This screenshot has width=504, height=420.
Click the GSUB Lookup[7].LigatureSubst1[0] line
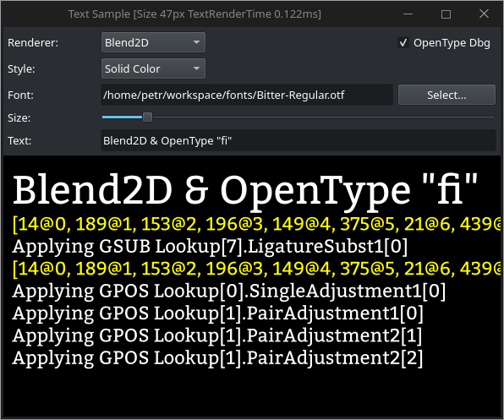(210, 247)
